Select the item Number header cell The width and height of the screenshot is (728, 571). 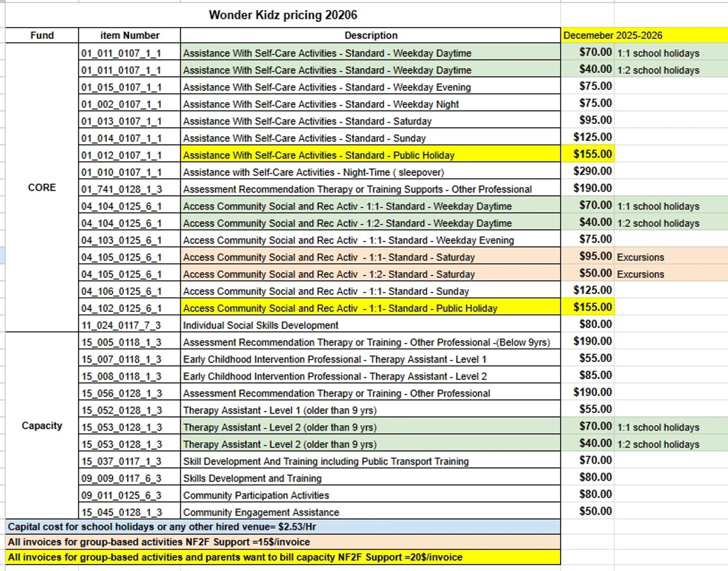coord(130,35)
